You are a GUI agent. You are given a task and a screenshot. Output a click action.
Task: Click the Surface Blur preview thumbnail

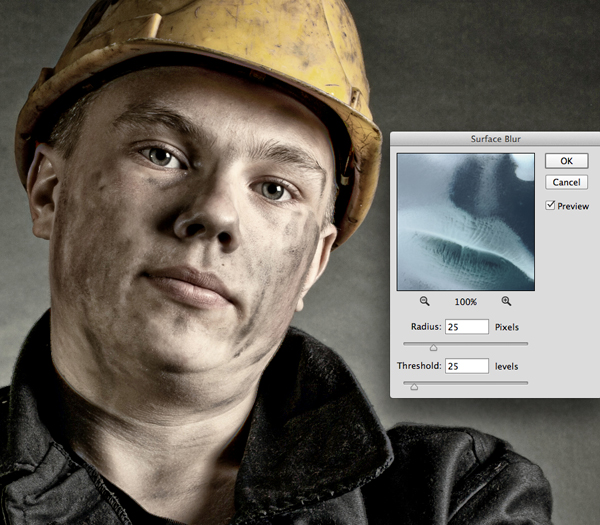point(466,222)
